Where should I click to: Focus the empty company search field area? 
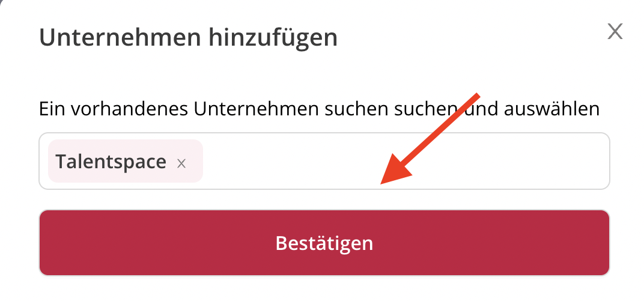coord(404,161)
